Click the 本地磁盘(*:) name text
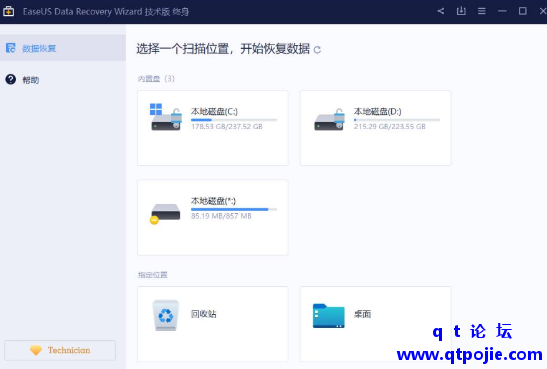Image resolution: width=547 pixels, height=369 pixels. coord(213,201)
